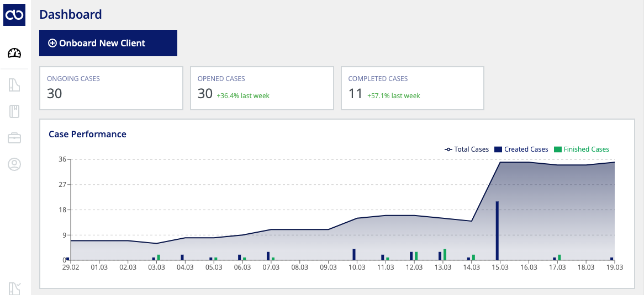Open the dashboard speedometer sidebar icon
Screen dimensions: 644x295
tap(14, 53)
